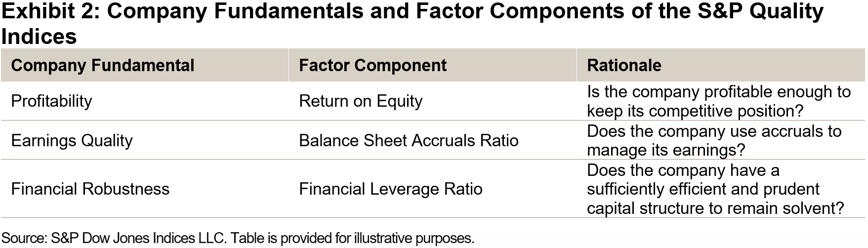Select the "Earnings Quality" cell

click(72, 140)
